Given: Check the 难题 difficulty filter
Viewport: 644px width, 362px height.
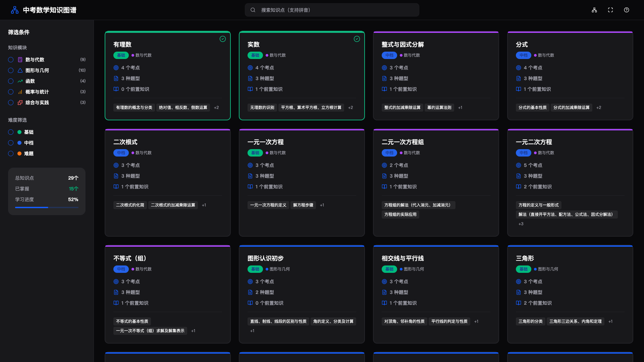Looking at the screenshot, I should (x=10, y=154).
